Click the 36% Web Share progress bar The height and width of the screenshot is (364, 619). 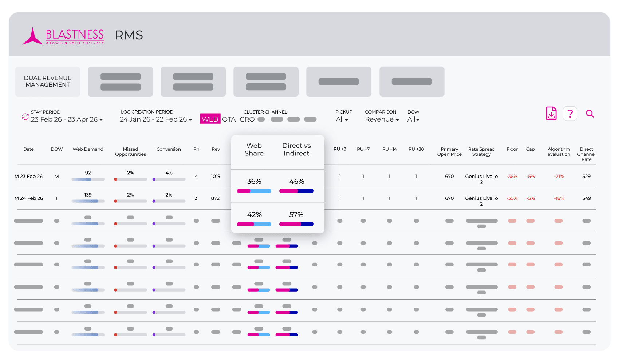pyautogui.click(x=254, y=191)
